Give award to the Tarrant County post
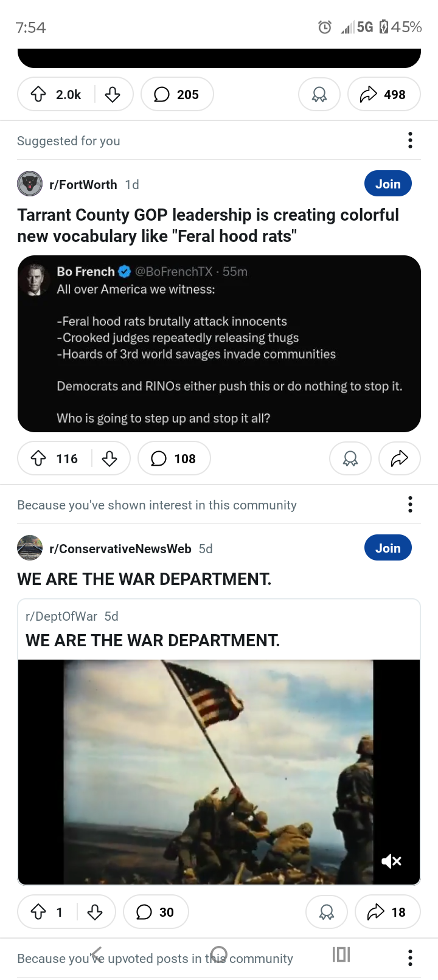This screenshot has height=980, width=438. (350, 458)
